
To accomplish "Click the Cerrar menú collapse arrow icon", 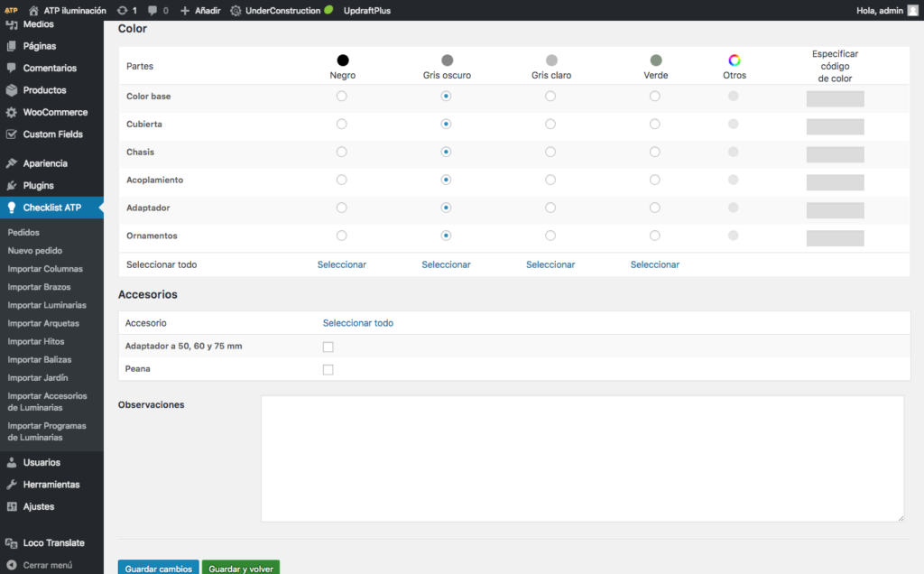I will [11, 565].
